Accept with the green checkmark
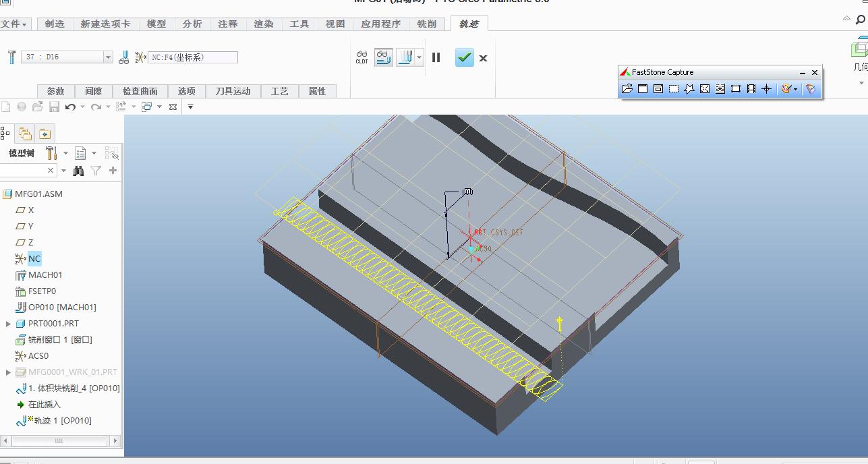Image resolution: width=868 pixels, height=464 pixels. pyautogui.click(x=464, y=57)
